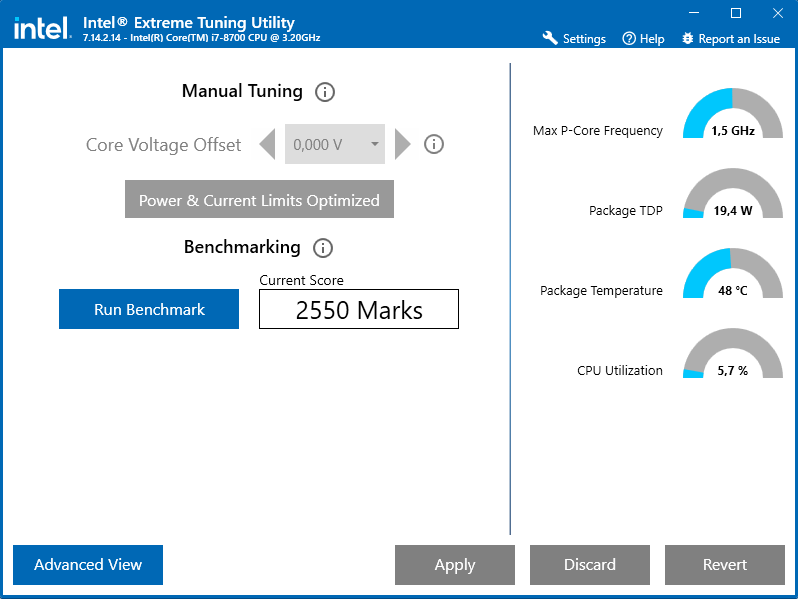The image size is (798, 599).
Task: Click the Revert button
Action: [725, 565]
